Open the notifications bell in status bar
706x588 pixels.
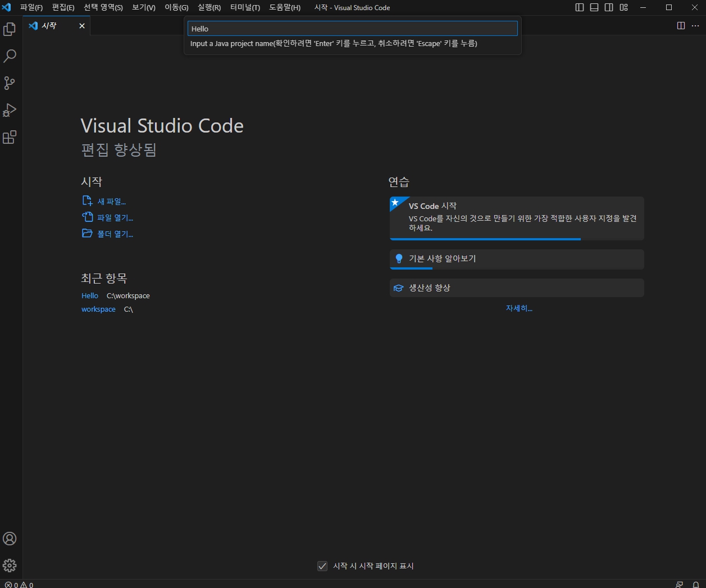pyautogui.click(x=696, y=585)
